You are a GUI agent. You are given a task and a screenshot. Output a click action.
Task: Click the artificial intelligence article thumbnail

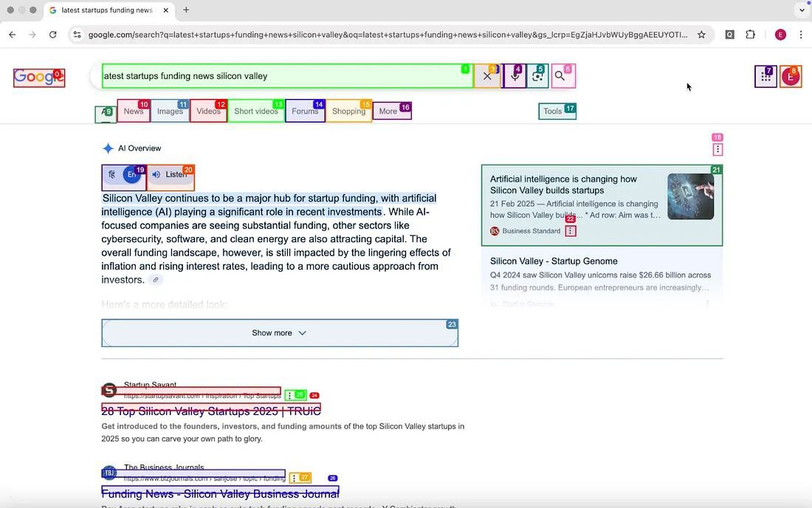click(690, 196)
